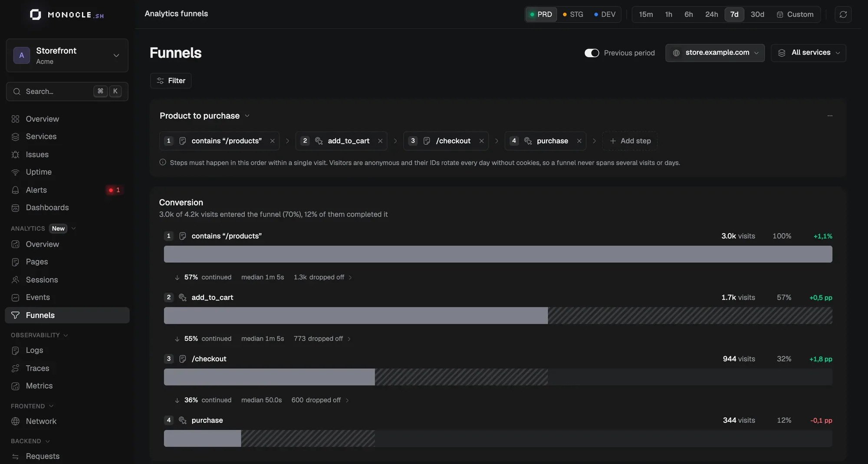Open Custom time range picker
868x464 pixels.
click(795, 14)
